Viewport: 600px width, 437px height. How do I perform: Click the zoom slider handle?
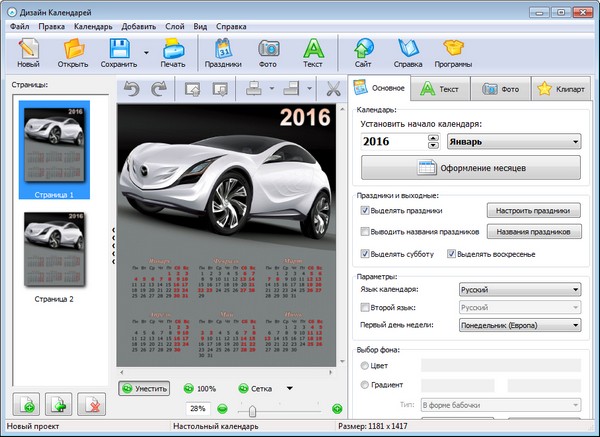coord(252,411)
